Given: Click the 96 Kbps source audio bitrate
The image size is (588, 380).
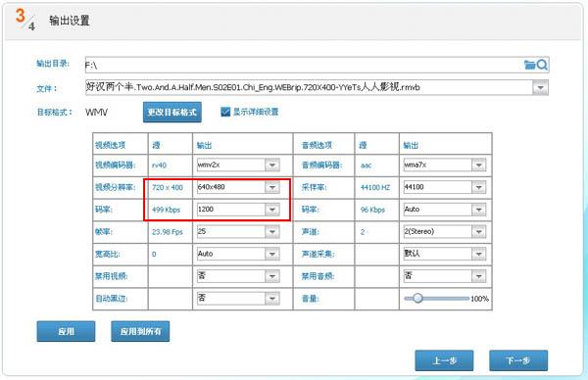Looking at the screenshot, I should (x=372, y=210).
